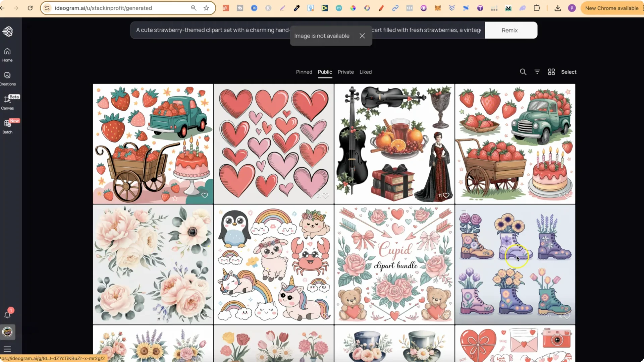Change the grid layout view

[x=551, y=72]
